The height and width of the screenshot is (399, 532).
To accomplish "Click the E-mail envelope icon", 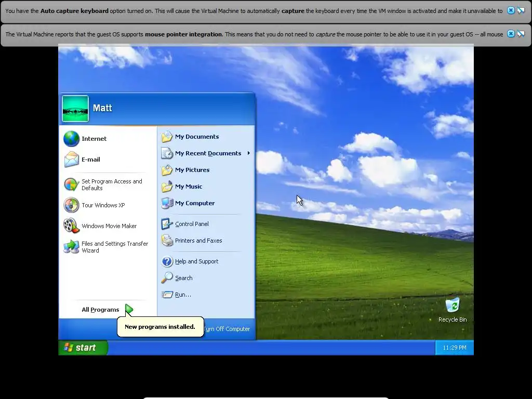I will (71, 159).
